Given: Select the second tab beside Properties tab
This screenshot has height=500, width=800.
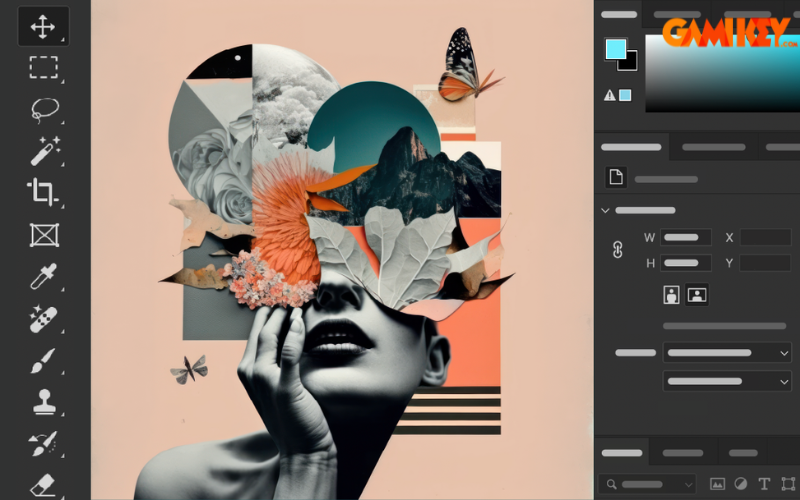Looking at the screenshot, I should click(713, 147).
